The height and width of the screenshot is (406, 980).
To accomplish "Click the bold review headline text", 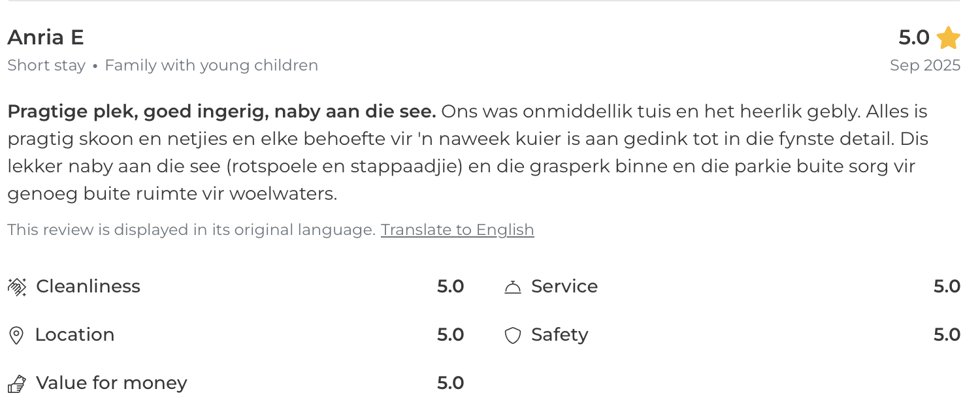I will coord(221,112).
